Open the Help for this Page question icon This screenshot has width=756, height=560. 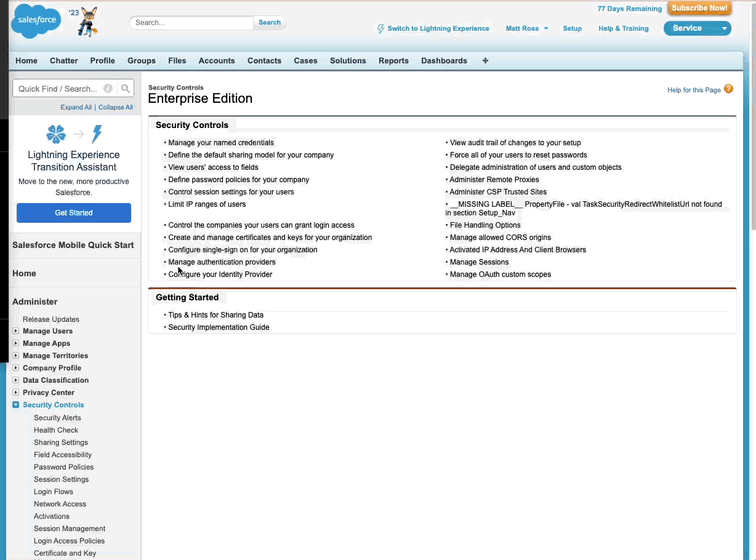729,89
